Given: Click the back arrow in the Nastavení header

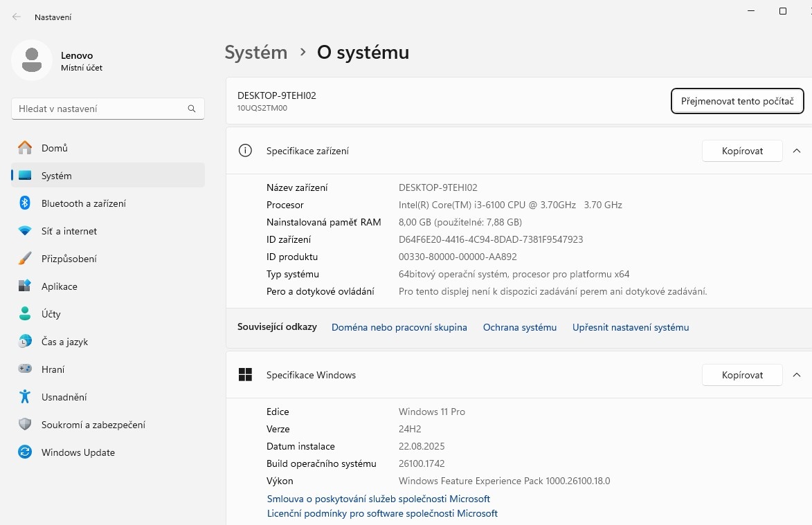Looking at the screenshot, I should tap(17, 17).
